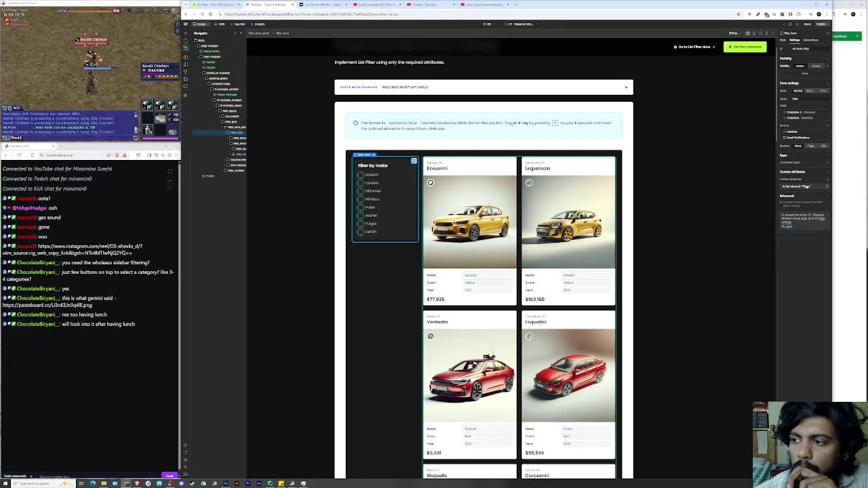Open Discord from the taskbar

(182, 483)
